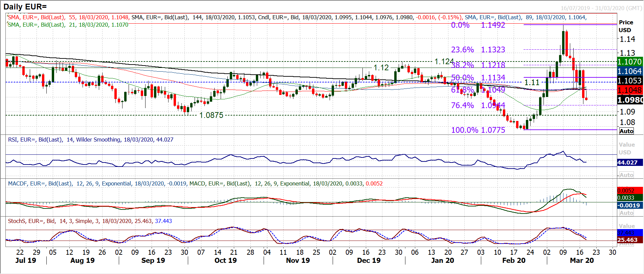The image size is (644, 274).
Task: Click the 38.2% 1.1218 Fibonacci label
Action: (478, 65)
